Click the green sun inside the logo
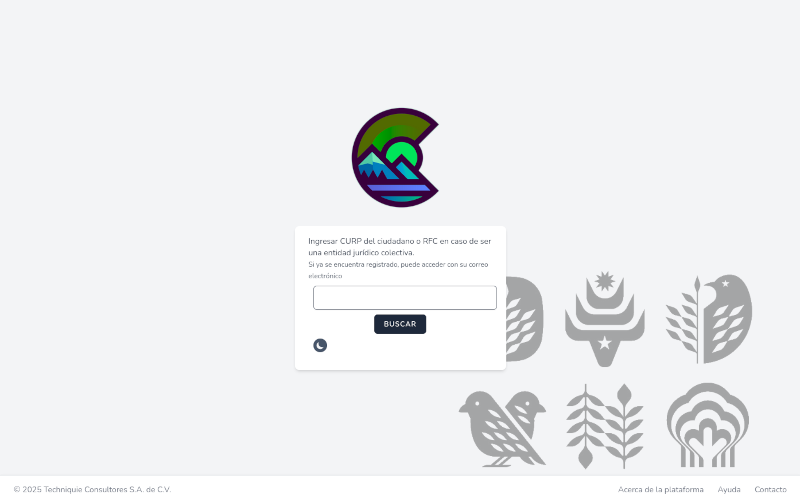 pyautogui.click(x=404, y=154)
